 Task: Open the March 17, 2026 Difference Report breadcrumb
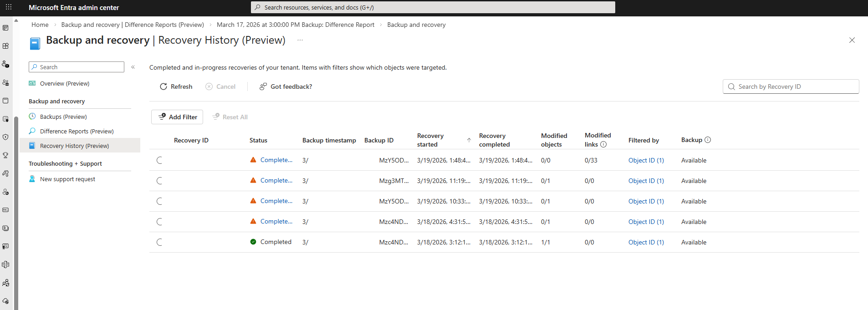click(x=296, y=25)
